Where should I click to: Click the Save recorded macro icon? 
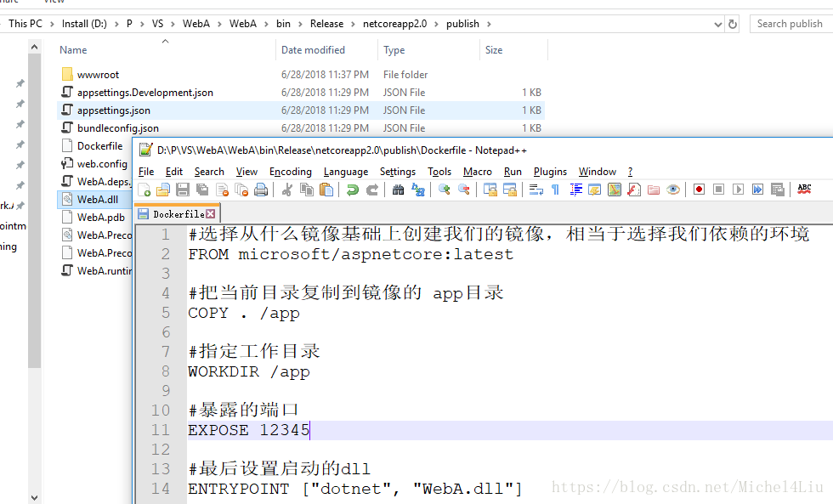[x=777, y=190]
